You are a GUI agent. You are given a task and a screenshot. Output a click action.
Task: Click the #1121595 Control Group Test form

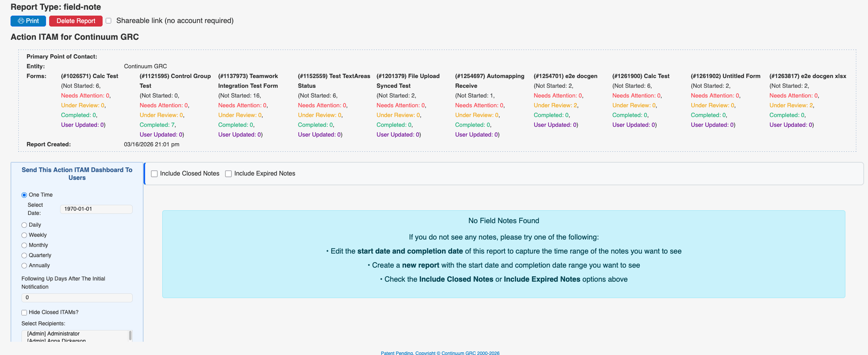pos(175,81)
